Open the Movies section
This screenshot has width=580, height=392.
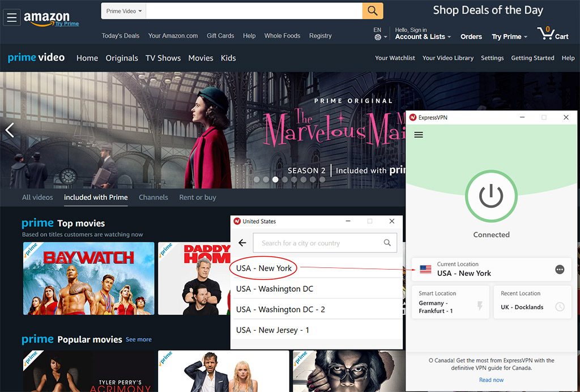point(201,58)
